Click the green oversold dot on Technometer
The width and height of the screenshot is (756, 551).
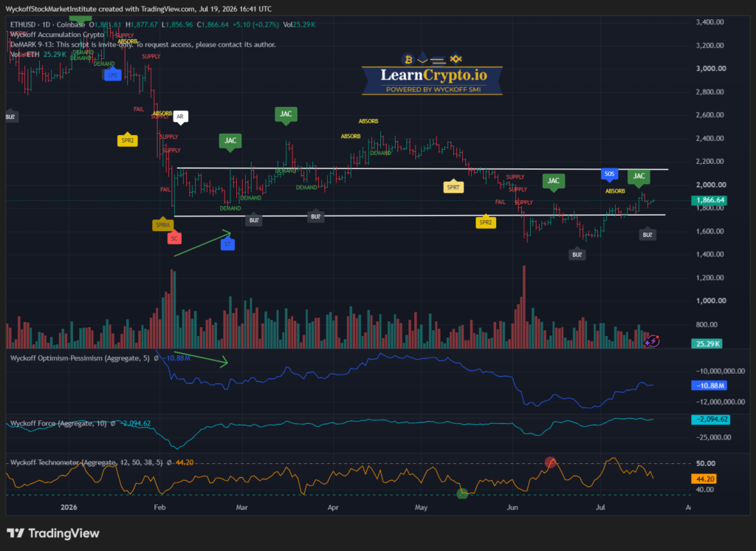pyautogui.click(x=462, y=493)
